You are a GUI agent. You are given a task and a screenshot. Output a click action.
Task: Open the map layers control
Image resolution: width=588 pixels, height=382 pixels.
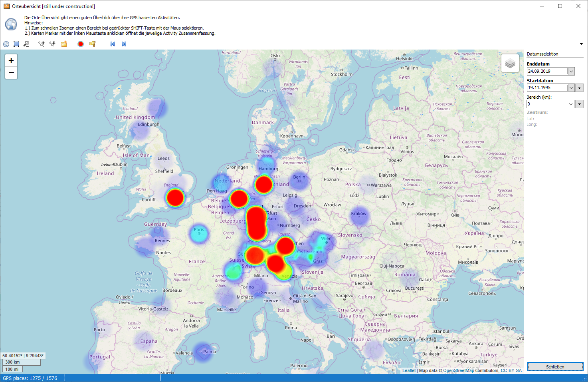click(x=510, y=63)
